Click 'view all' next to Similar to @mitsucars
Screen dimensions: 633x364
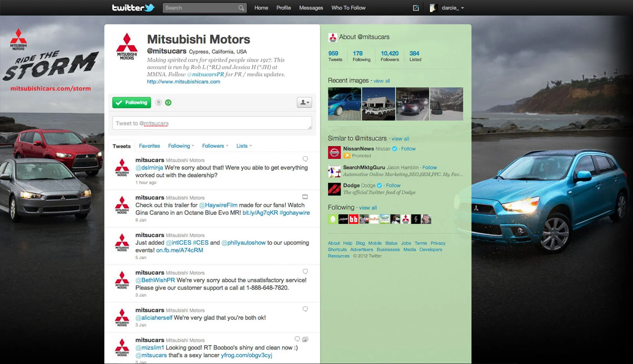pos(400,139)
